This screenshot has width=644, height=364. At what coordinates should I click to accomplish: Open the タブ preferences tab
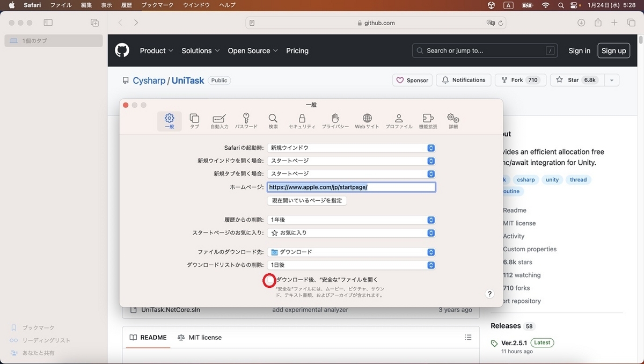[194, 121]
